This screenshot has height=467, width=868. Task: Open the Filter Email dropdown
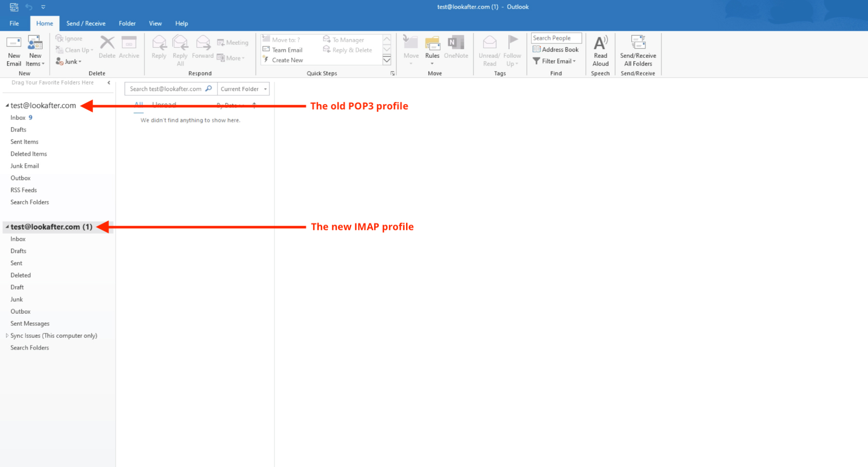555,61
